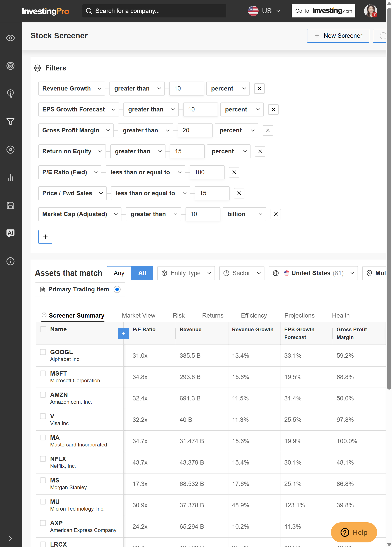Open the Revenue Growth metric dropdown
This screenshot has width=392, height=547.
click(72, 89)
